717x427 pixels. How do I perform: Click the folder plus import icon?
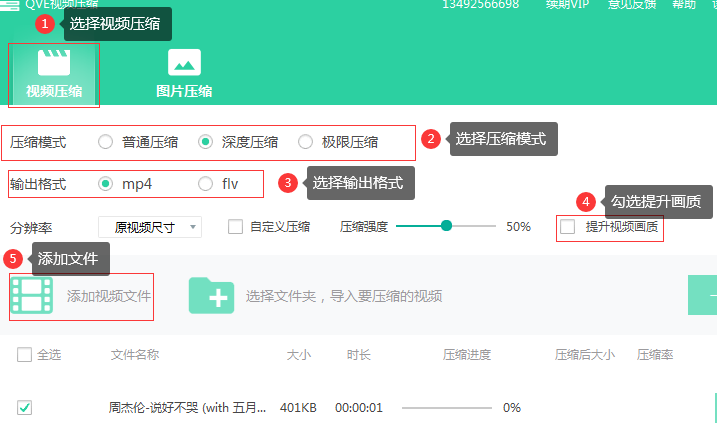pos(211,296)
